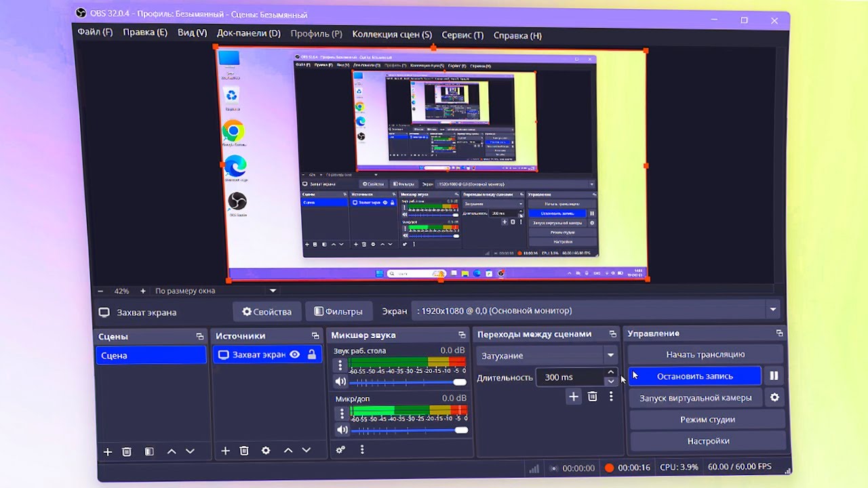Viewport: 868px width, 488px height.
Task: Open advanced audio properties gears icon
Action: coord(341,449)
